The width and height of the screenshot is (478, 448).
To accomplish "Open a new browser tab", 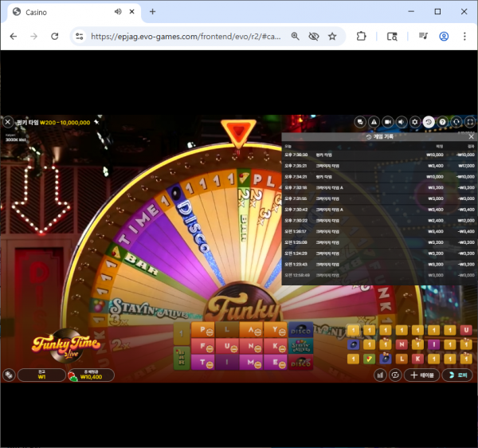I will point(152,12).
